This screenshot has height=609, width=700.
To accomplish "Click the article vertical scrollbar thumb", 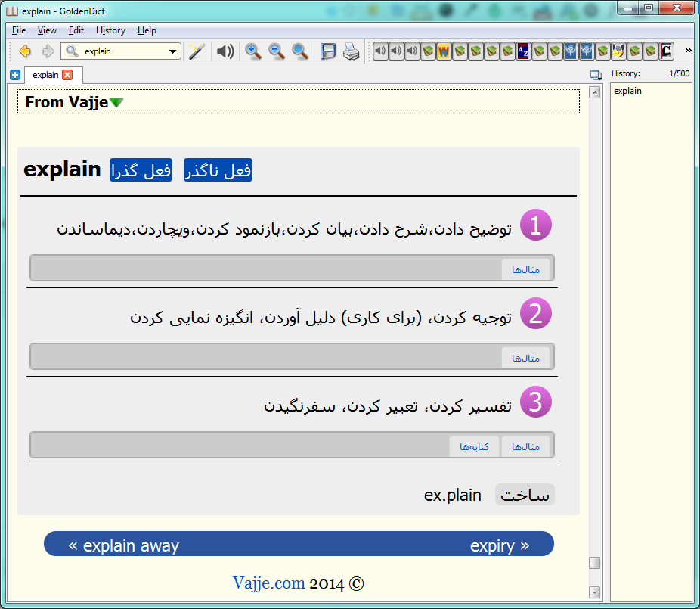I will [594, 563].
